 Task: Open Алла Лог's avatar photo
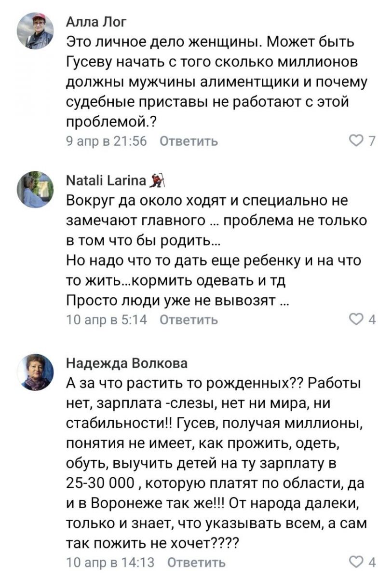pos(35,31)
